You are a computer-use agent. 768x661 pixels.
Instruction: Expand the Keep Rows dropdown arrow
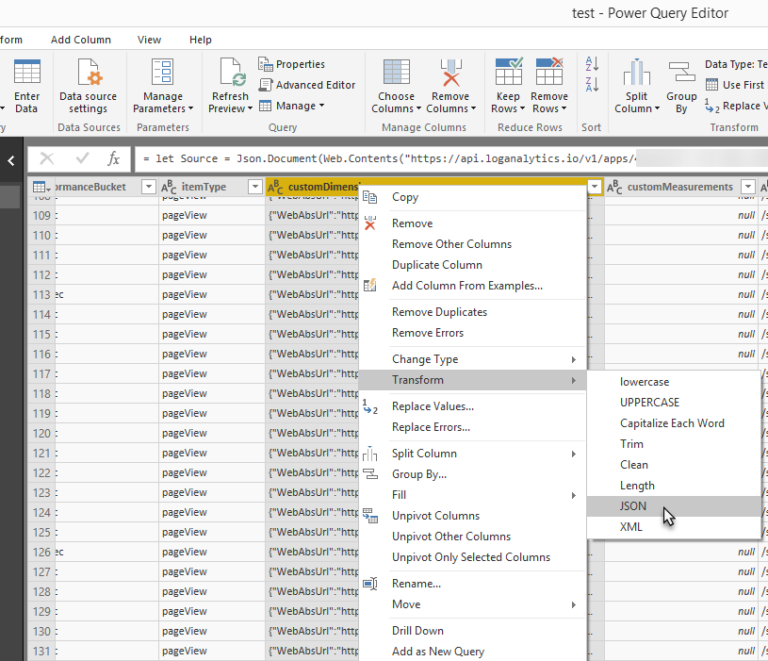click(x=523, y=108)
